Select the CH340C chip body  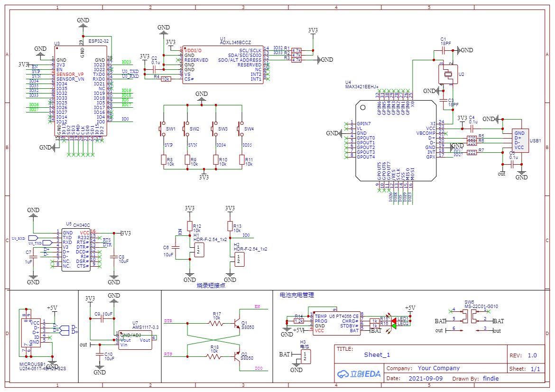[x=76, y=250]
